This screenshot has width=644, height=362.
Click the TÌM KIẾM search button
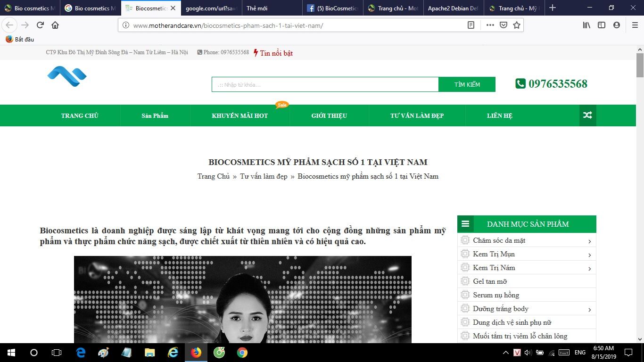click(467, 84)
